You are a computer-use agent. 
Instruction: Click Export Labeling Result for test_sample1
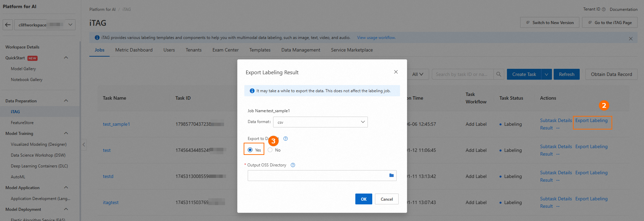click(x=592, y=121)
